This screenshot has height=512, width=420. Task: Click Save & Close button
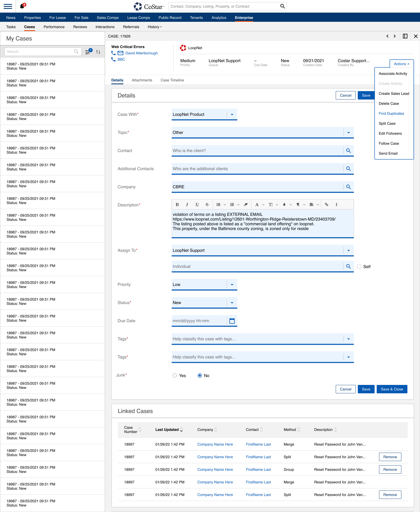click(x=392, y=389)
